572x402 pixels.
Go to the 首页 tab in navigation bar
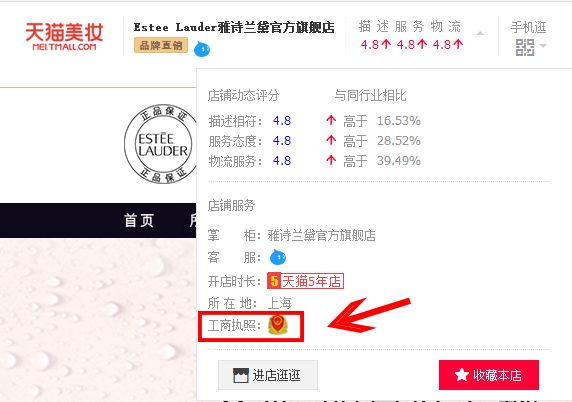click(139, 220)
